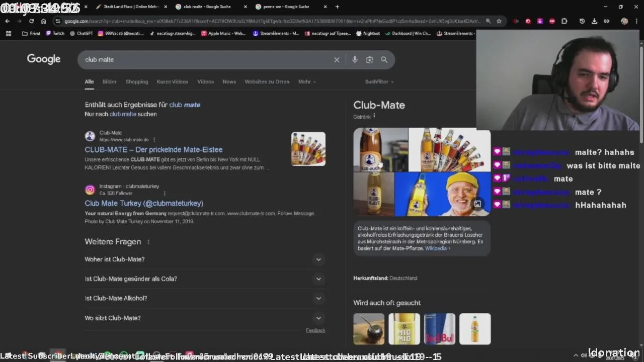Viewport: 644px width, 362px height.
Task: Open more options beside Club-Mate Getränk label
Action: [374, 116]
